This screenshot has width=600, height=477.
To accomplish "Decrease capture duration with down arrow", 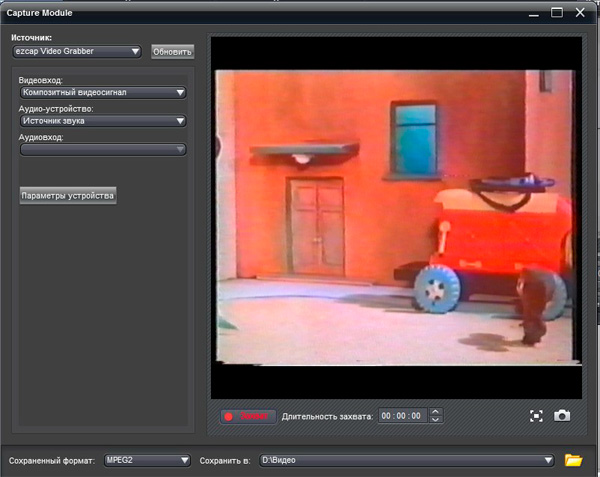I will [435, 420].
